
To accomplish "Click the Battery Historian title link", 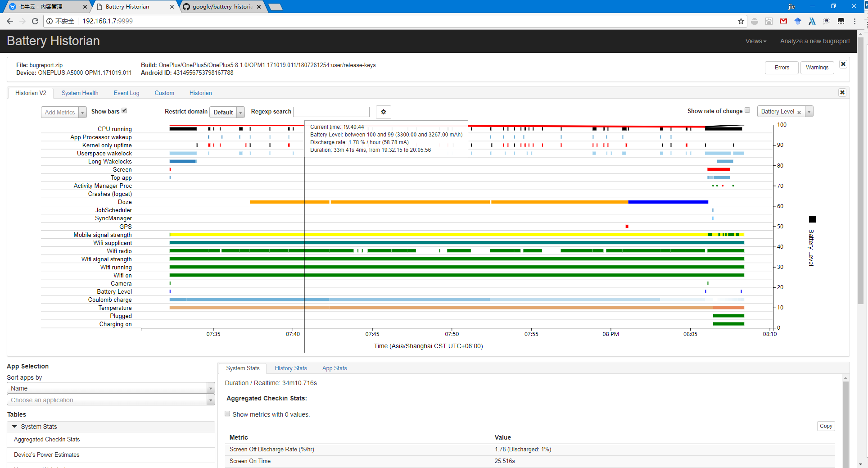I will (x=53, y=41).
